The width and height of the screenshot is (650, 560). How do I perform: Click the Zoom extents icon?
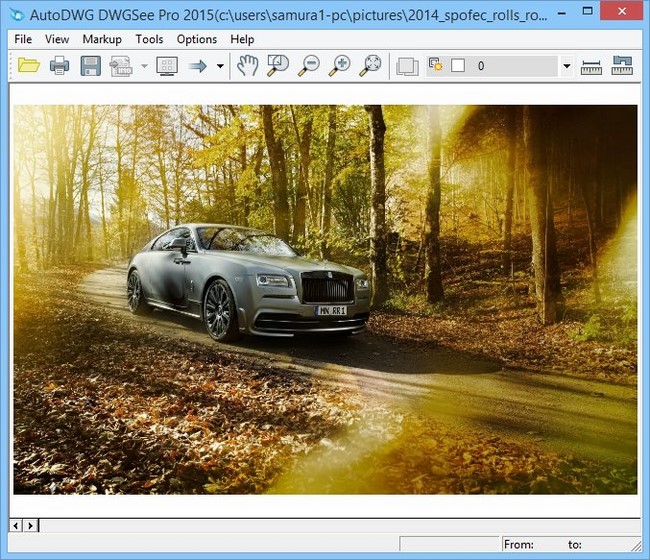click(371, 66)
